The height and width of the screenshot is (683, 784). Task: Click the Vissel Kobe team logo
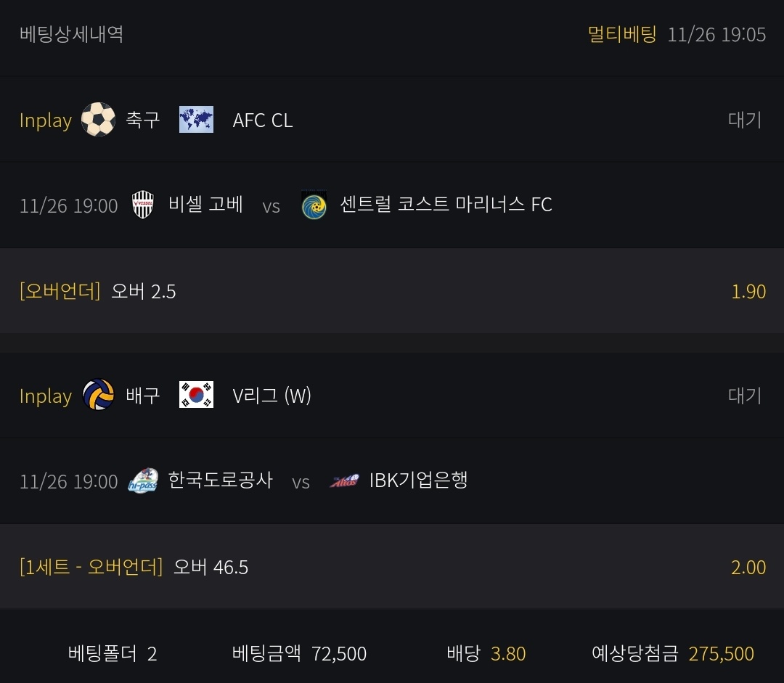(143, 205)
